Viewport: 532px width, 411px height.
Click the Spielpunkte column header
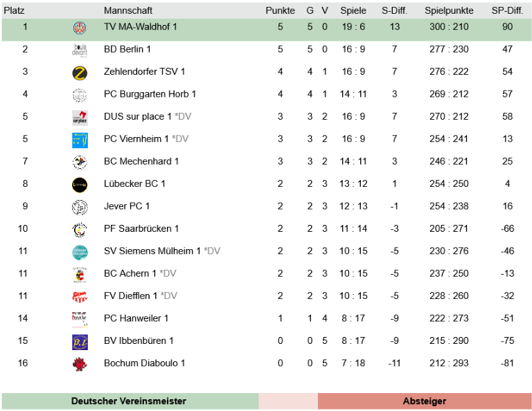pos(449,10)
